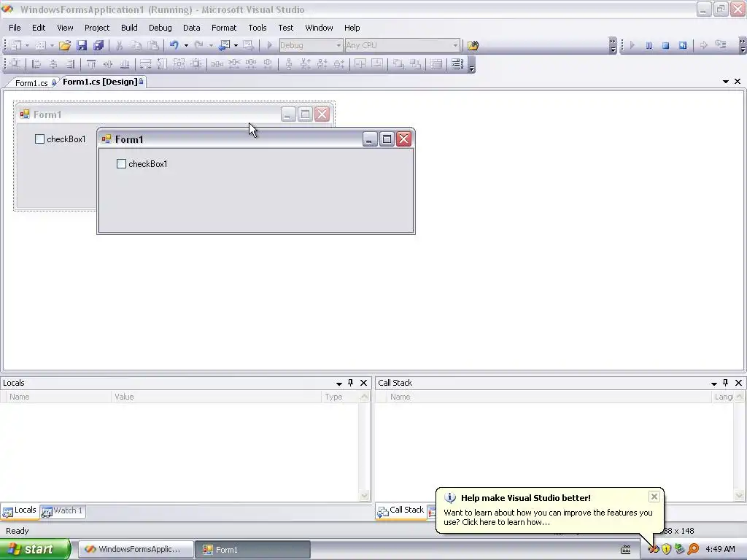The width and height of the screenshot is (747, 560).
Task: Open the New Project dropdown arrow
Action: [27, 45]
